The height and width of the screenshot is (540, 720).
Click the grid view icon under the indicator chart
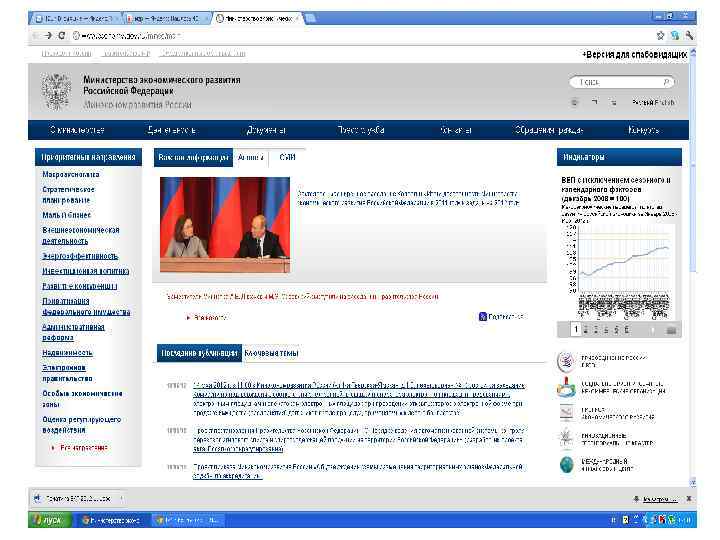(x=671, y=330)
